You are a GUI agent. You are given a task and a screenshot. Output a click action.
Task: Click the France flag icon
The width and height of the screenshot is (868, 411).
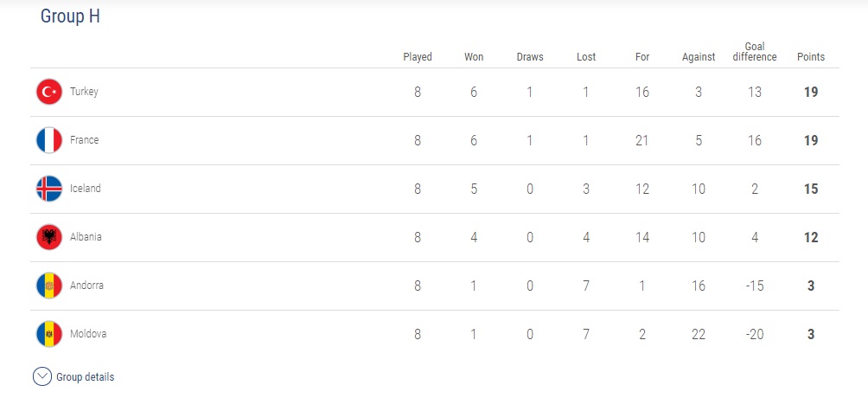49,140
